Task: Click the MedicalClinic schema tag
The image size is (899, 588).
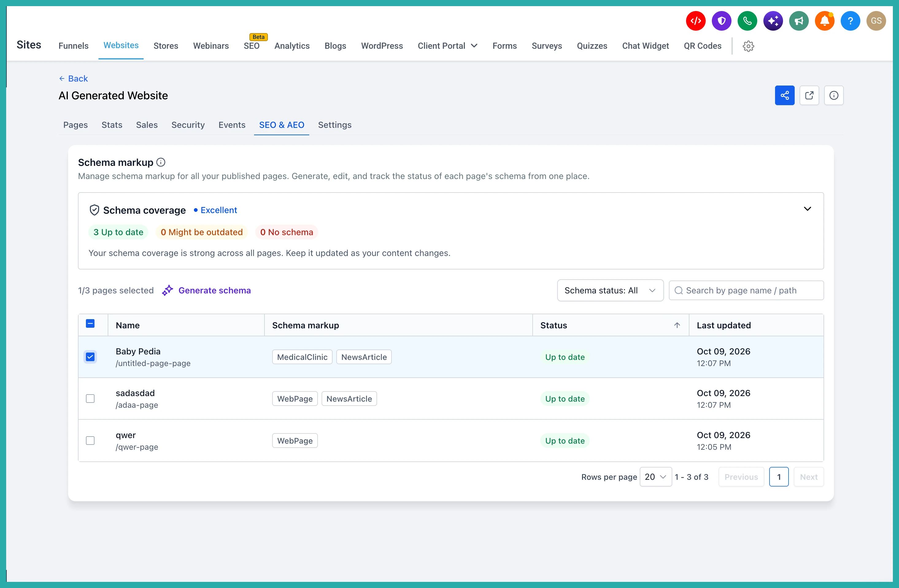Action: (x=302, y=357)
